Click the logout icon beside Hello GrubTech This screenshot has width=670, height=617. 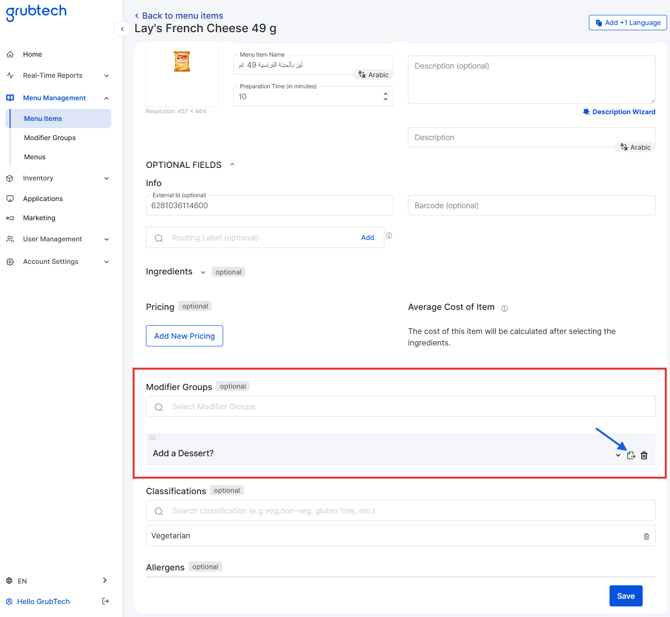105,601
